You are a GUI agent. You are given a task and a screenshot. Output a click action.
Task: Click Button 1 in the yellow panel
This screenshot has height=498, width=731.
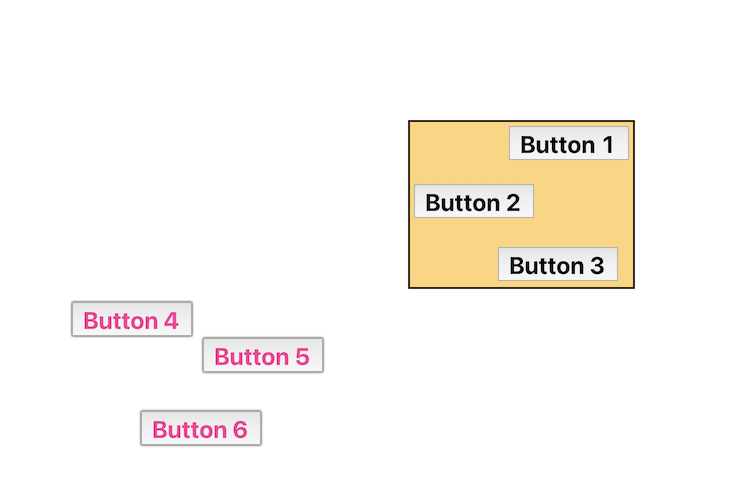point(568,144)
